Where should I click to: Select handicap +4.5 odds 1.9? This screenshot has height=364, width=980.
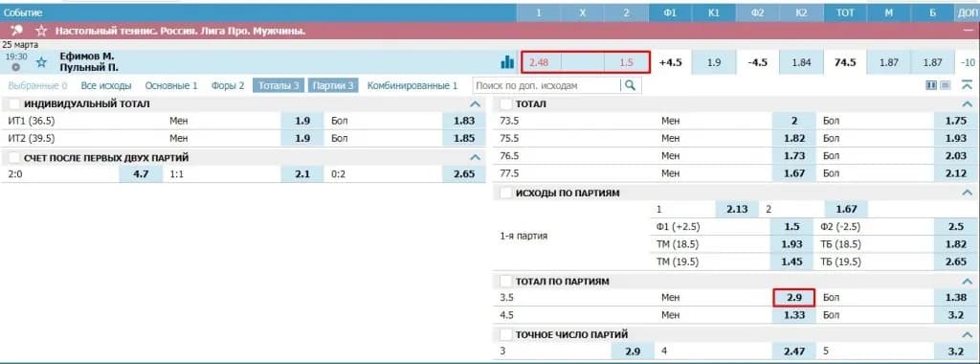tap(714, 62)
